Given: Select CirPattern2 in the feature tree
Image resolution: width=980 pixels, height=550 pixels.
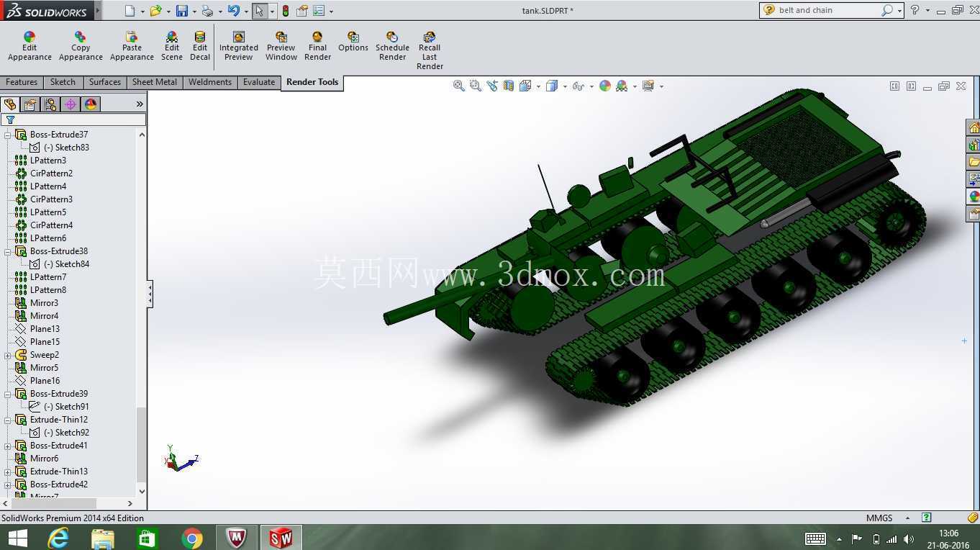Looking at the screenshot, I should point(51,173).
